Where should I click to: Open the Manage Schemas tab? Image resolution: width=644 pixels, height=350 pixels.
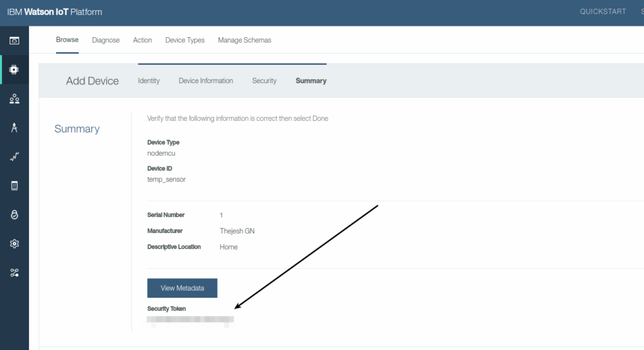click(245, 40)
